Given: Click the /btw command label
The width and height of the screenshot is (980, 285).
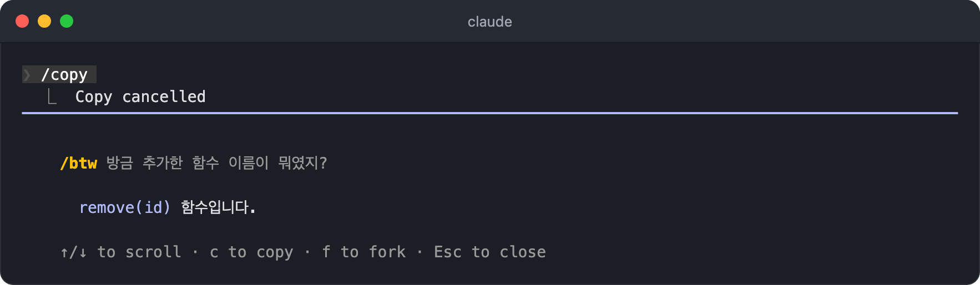Looking at the screenshot, I should point(78,163).
